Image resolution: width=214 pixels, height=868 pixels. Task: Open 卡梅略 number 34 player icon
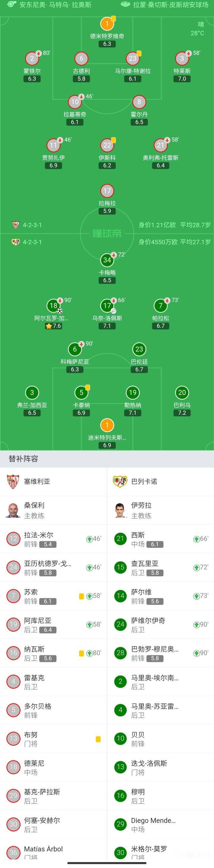(107, 260)
